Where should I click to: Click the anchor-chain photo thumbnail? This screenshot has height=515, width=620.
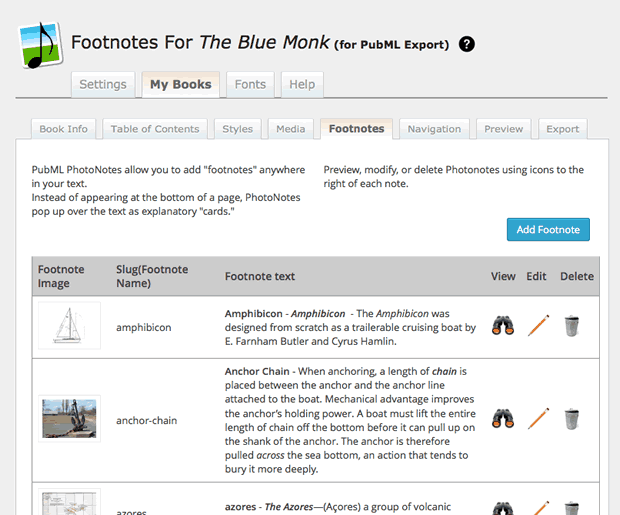70,419
